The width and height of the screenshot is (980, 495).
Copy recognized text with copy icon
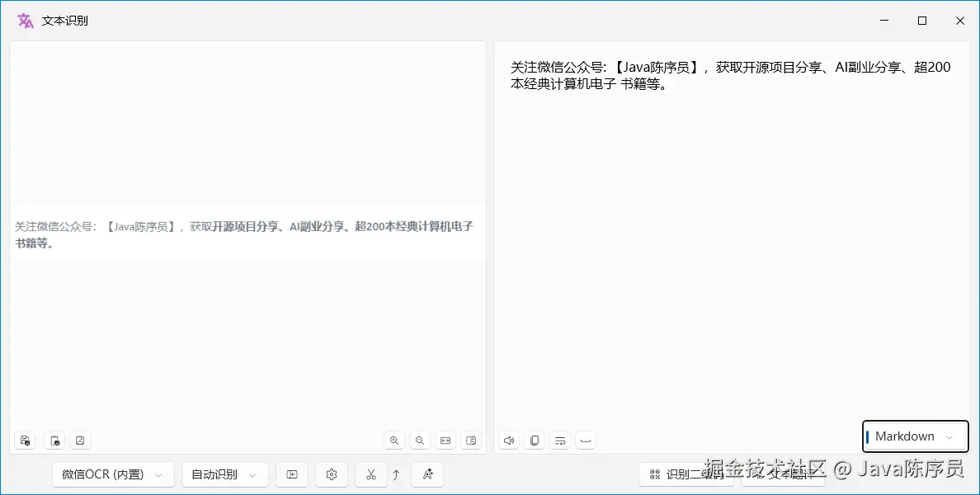coord(535,440)
